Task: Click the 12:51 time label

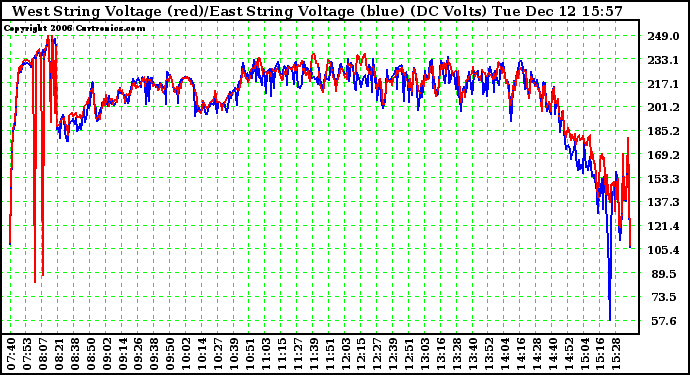Action: point(410,354)
